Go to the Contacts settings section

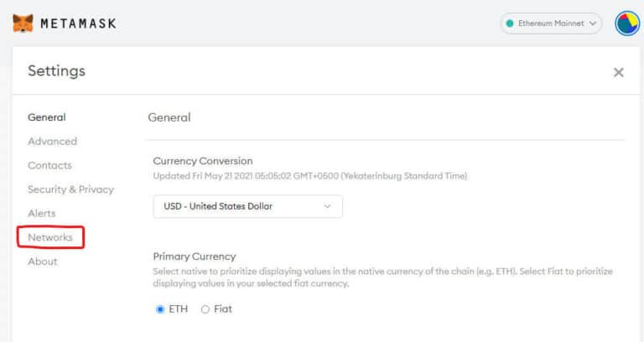click(x=49, y=165)
